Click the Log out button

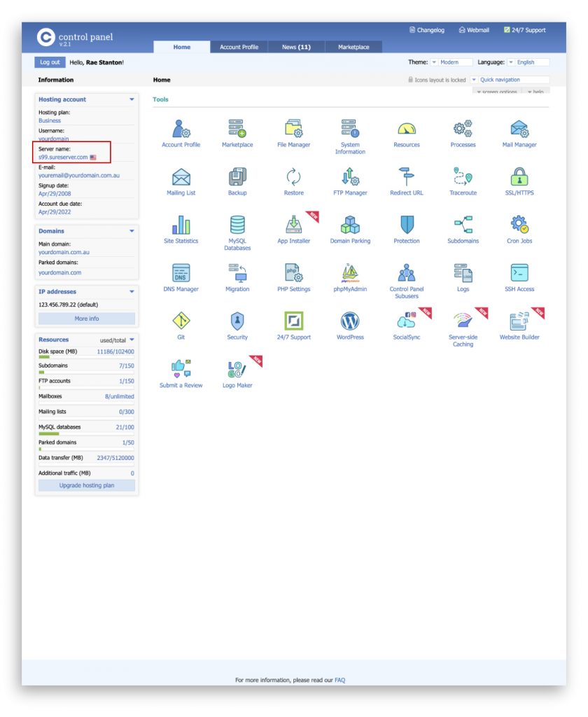point(50,62)
